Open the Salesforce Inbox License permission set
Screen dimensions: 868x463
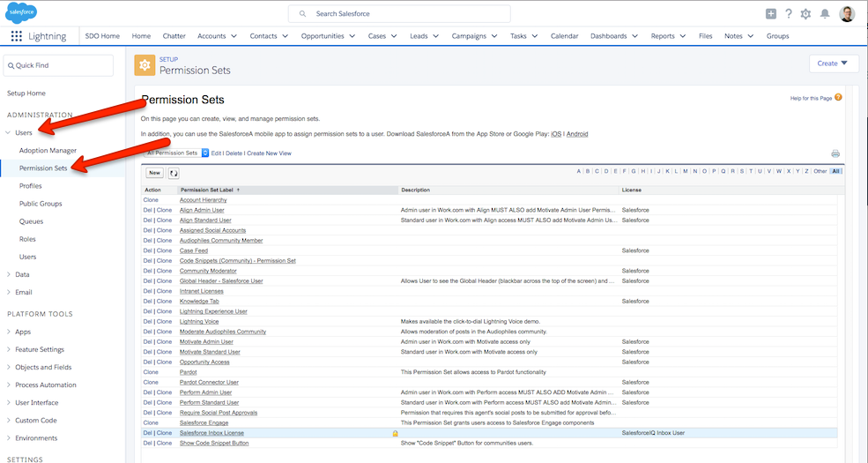click(x=211, y=433)
